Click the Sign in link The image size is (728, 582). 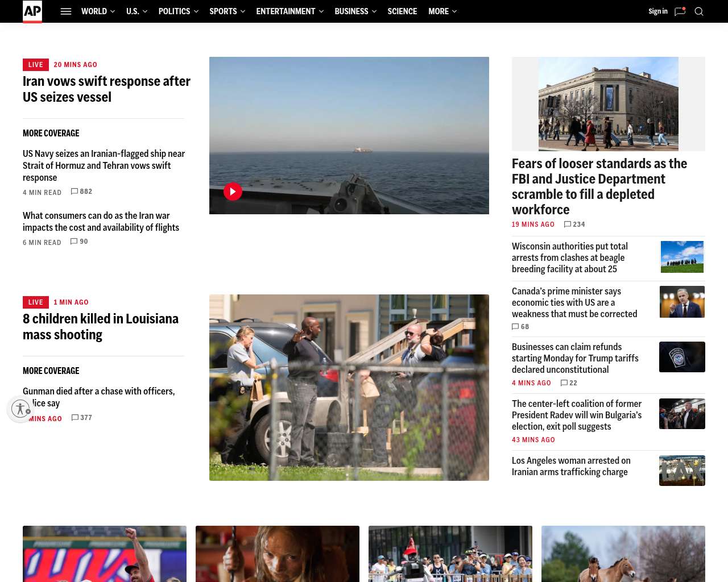click(x=658, y=11)
